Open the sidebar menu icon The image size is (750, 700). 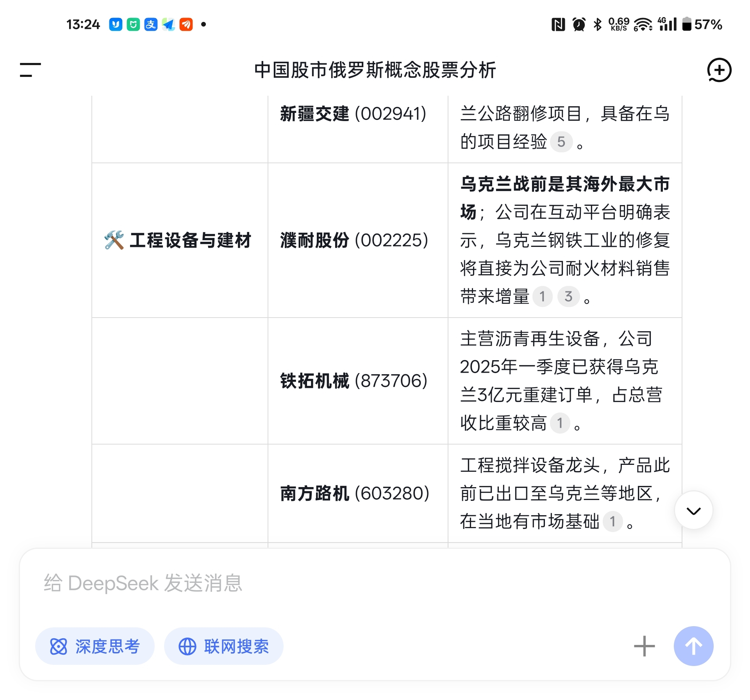[x=30, y=70]
